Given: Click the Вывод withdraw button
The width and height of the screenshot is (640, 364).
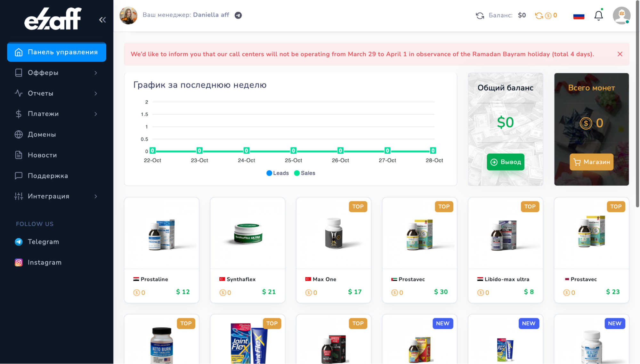Looking at the screenshot, I should 506,162.
